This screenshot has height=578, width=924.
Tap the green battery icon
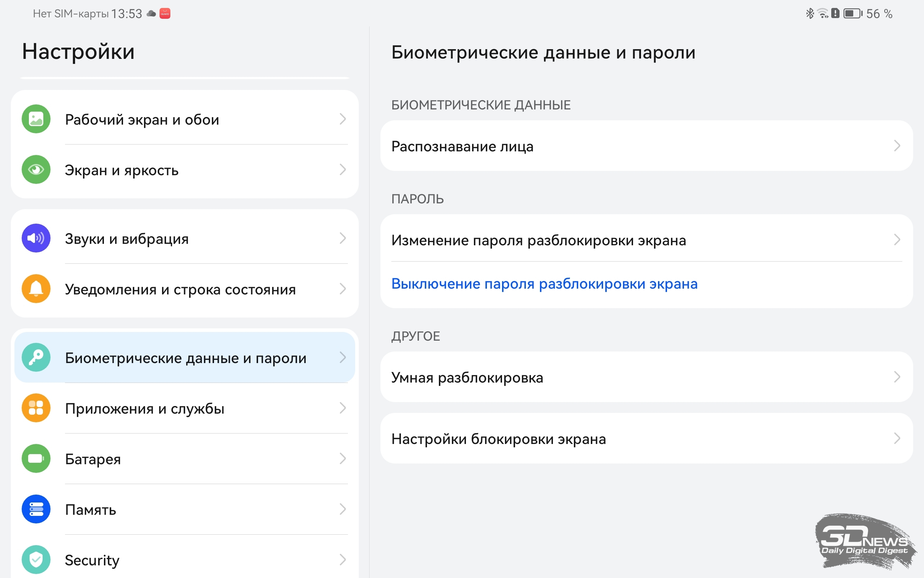[x=36, y=458]
